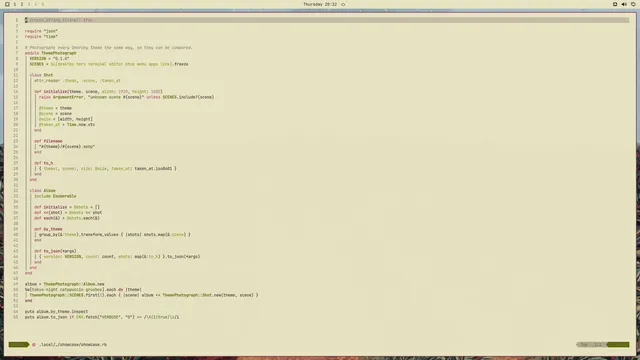This screenshot has height=360, width=640.
Task: Switch to workspace 4 in the top bar
Action: tap(36, 4)
